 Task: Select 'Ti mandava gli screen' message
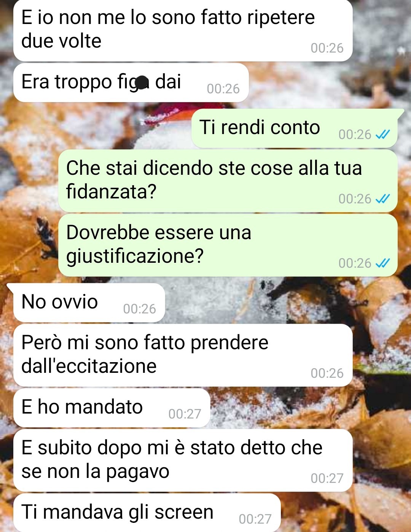pyautogui.click(x=147, y=513)
